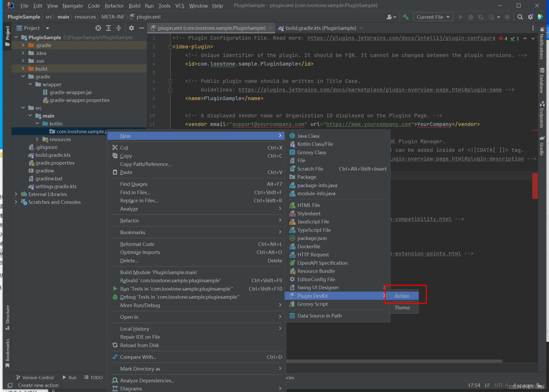Select Scratches and Consoles node

coord(54,202)
